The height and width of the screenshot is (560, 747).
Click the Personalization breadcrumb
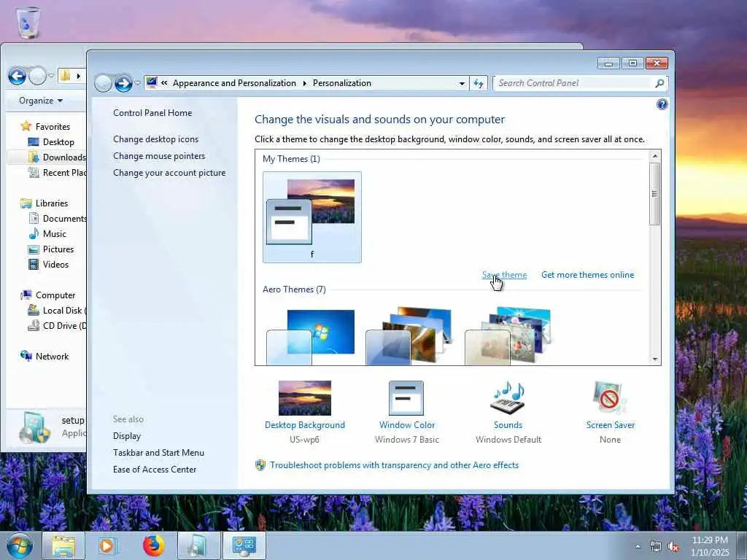click(341, 83)
